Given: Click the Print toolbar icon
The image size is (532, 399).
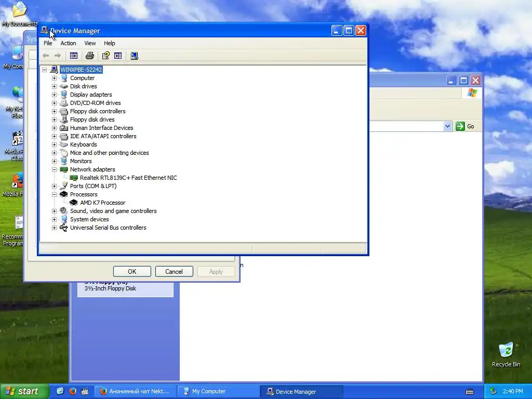Looking at the screenshot, I should pyautogui.click(x=89, y=56).
